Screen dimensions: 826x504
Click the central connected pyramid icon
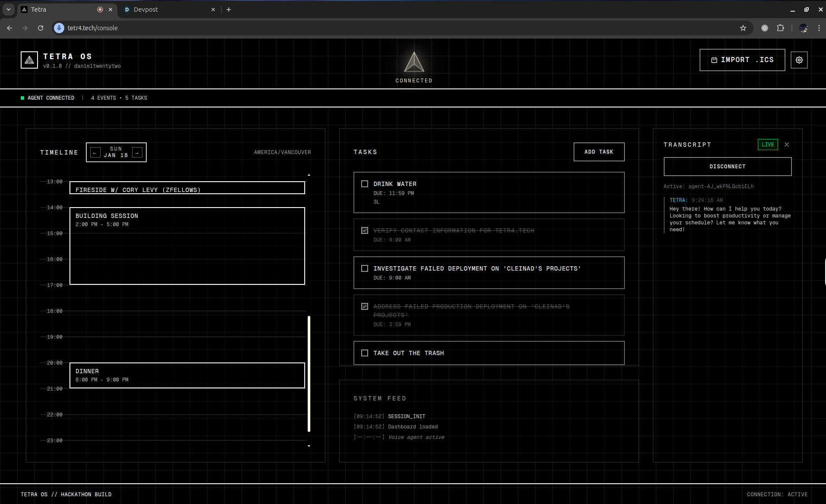pos(414,62)
